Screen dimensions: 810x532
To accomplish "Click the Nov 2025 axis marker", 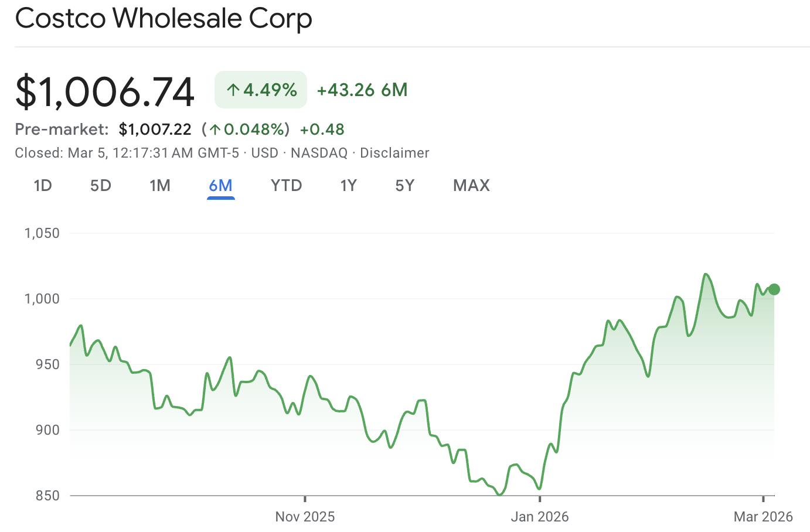I will (305, 516).
